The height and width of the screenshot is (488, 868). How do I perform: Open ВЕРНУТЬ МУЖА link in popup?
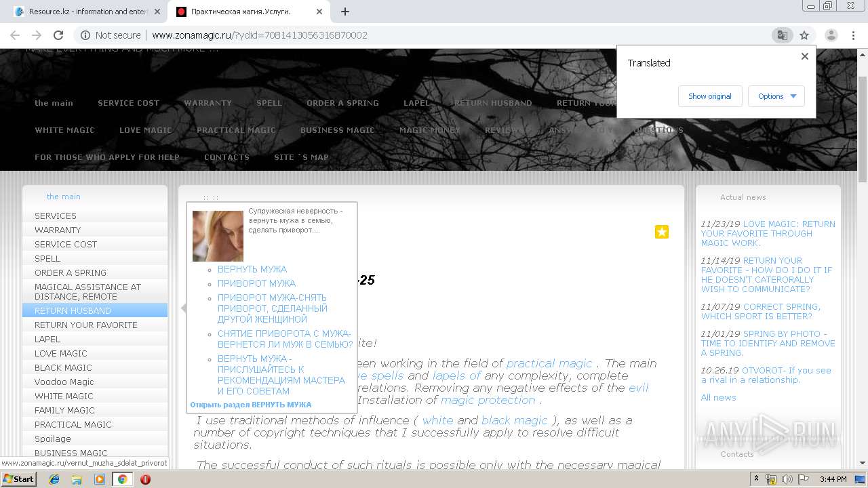(x=252, y=269)
